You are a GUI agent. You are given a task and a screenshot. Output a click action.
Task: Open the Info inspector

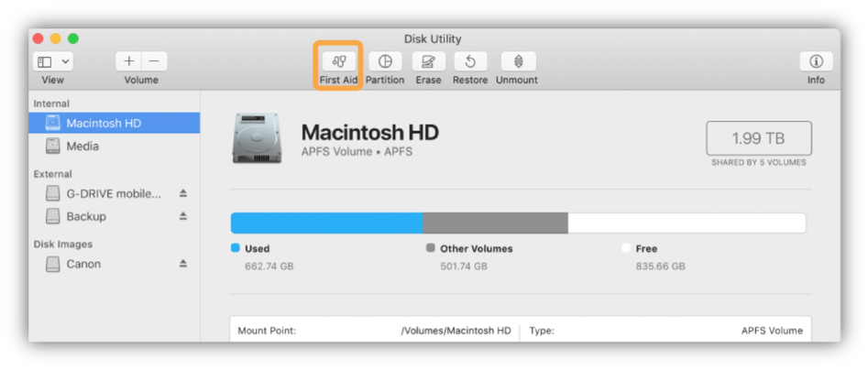point(815,61)
